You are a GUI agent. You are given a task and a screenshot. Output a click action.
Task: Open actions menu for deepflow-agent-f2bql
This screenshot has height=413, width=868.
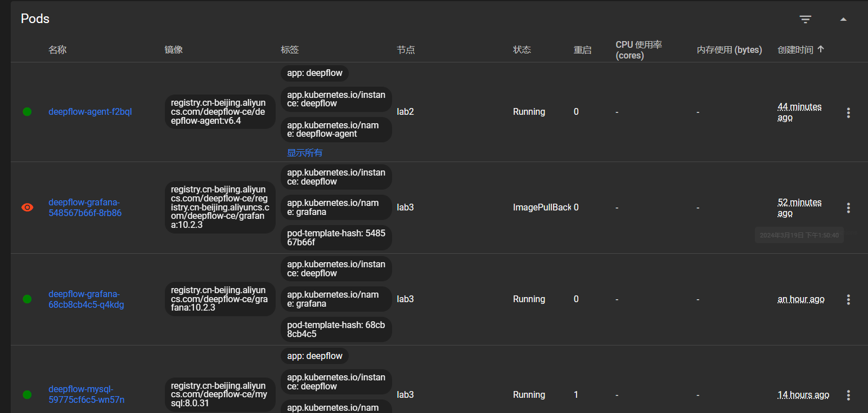(848, 113)
